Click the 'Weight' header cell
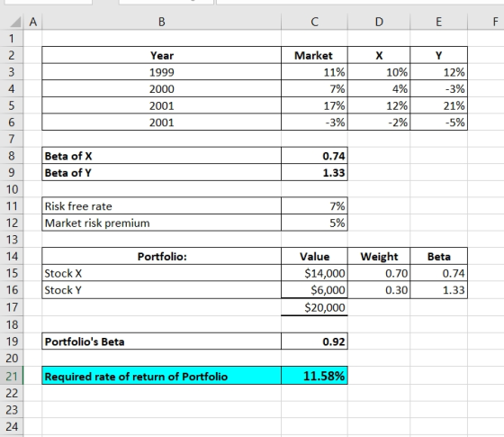Screen dimensions: 504x437 379,256
